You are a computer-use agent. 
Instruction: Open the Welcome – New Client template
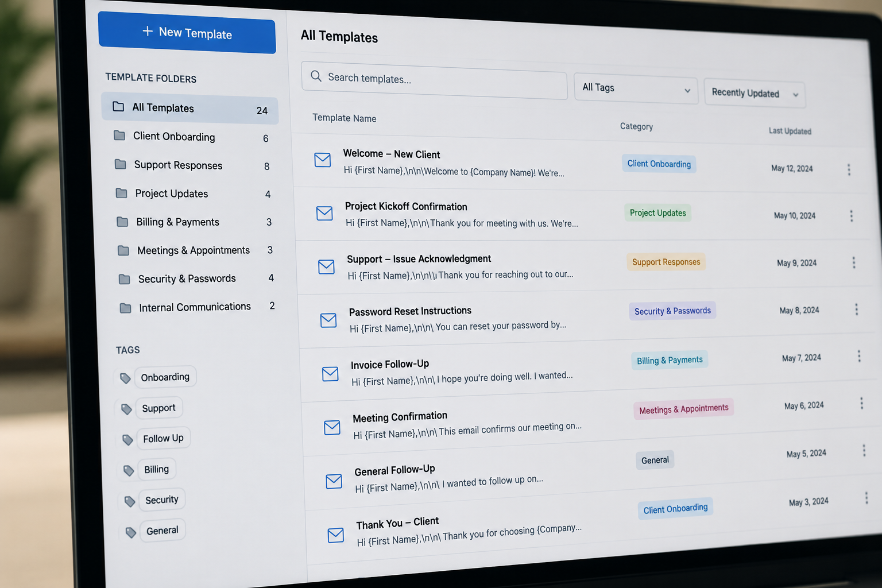pos(392,154)
